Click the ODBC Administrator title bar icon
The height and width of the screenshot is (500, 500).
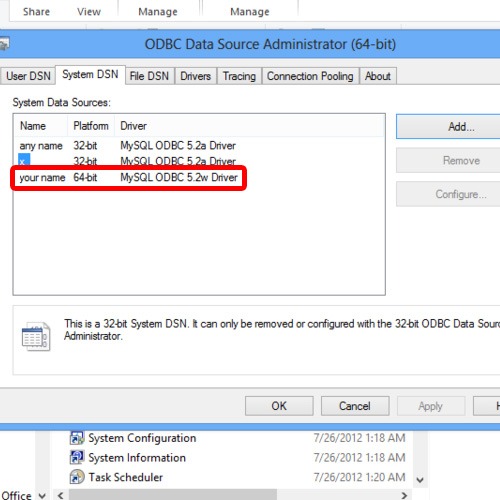(x=4, y=44)
